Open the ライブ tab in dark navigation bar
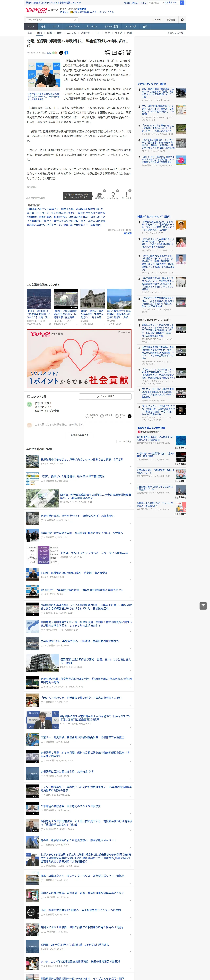 [x=56, y=26]
